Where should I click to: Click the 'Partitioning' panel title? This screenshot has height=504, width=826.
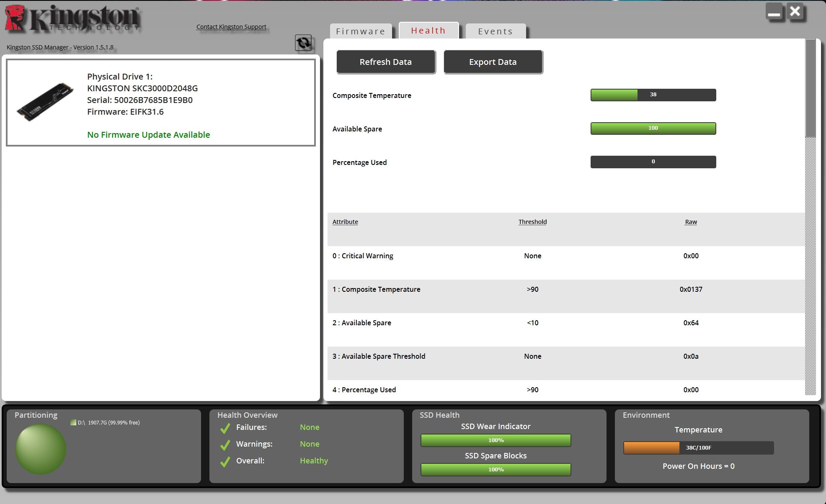[36, 415]
